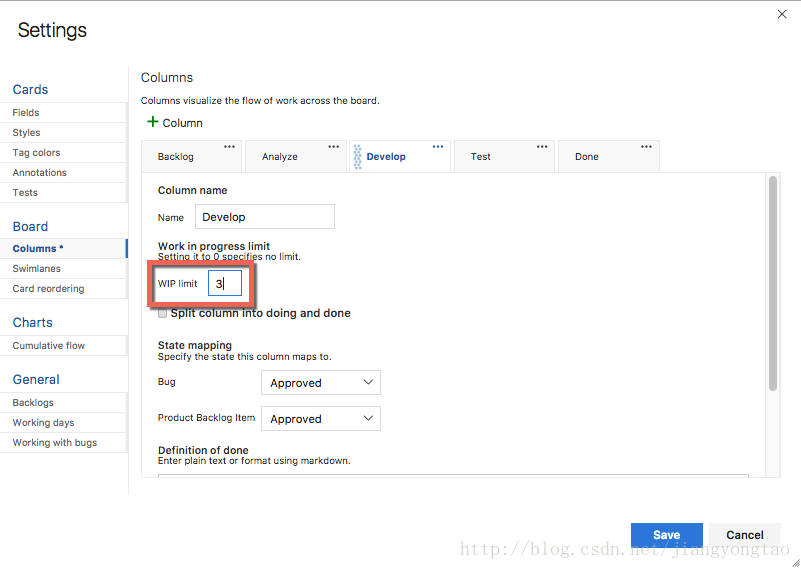
Task: Select the Analyze column tab
Action: (296, 156)
